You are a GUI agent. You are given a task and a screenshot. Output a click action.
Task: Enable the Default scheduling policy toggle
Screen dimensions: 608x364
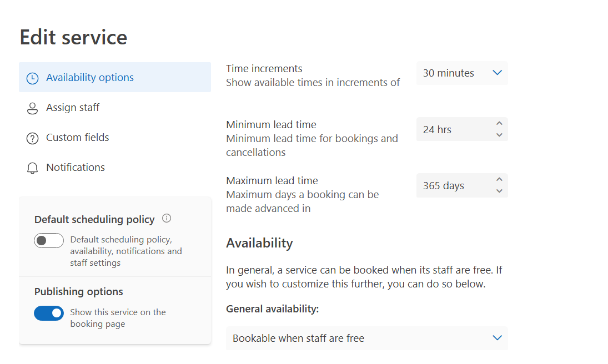click(49, 240)
